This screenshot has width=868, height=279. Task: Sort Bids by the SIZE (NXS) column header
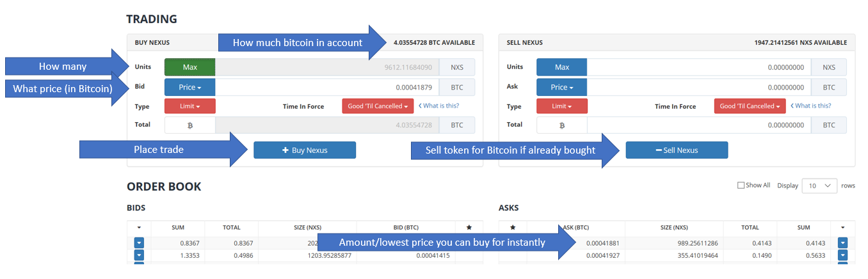307,227
